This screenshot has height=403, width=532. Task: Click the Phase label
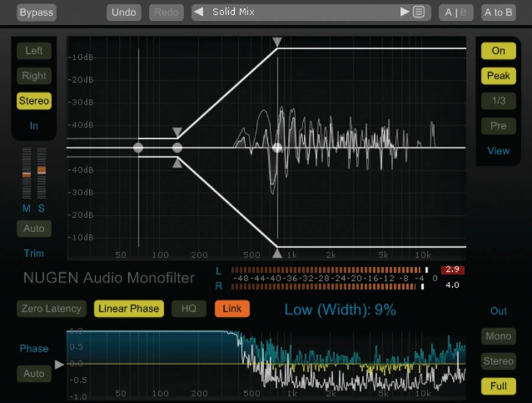click(x=34, y=349)
